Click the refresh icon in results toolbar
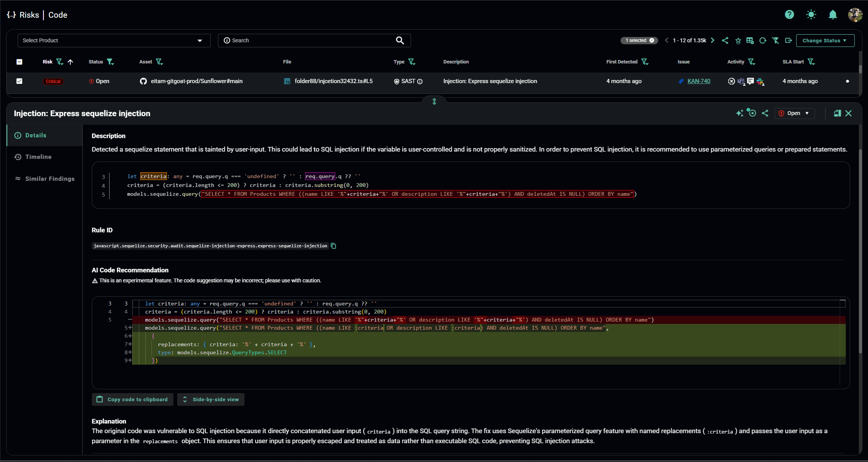The height and width of the screenshot is (462, 868). 763,40
